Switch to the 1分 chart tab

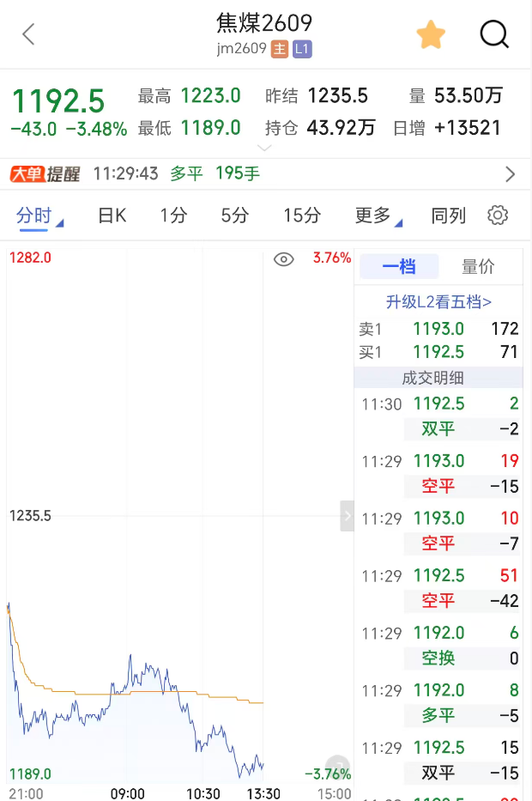[173, 215]
